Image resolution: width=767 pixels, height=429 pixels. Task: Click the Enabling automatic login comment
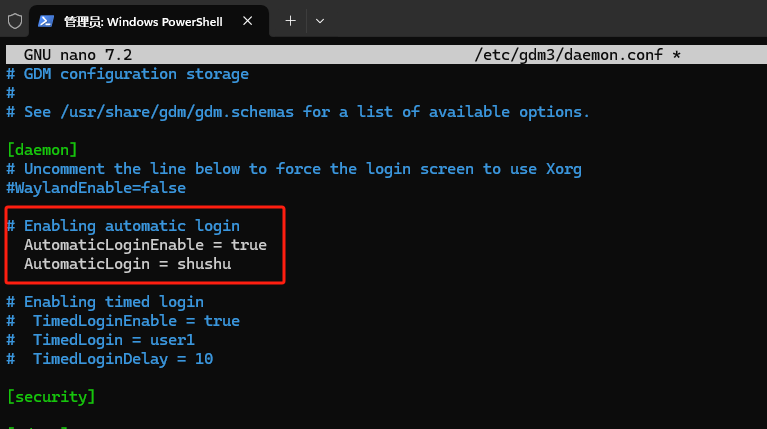131,226
